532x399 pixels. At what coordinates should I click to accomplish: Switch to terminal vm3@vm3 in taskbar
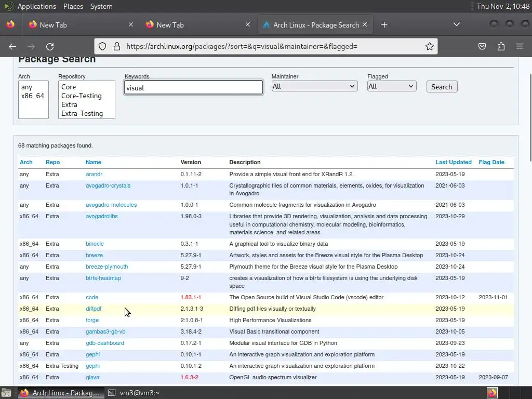[134, 393]
